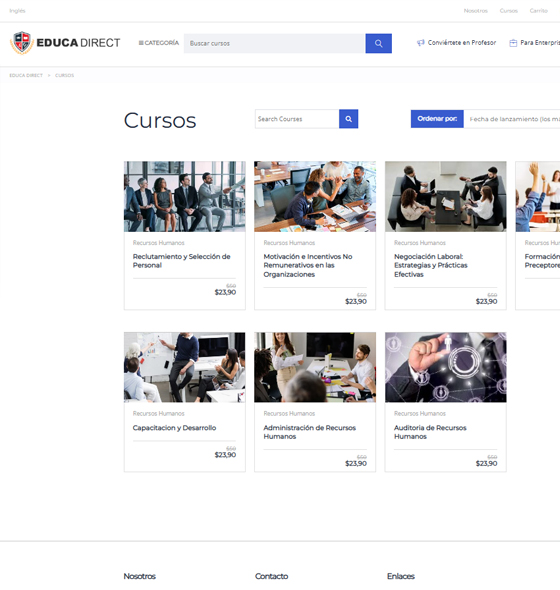This screenshot has width=560, height=590.
Task: Open Negociación Laboral course thumbnail
Action: [x=446, y=196]
